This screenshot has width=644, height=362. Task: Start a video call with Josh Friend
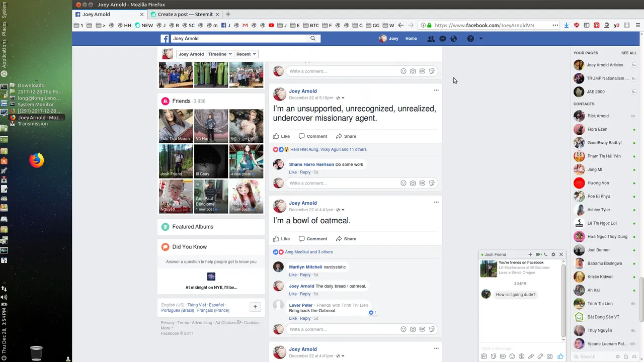(538, 254)
